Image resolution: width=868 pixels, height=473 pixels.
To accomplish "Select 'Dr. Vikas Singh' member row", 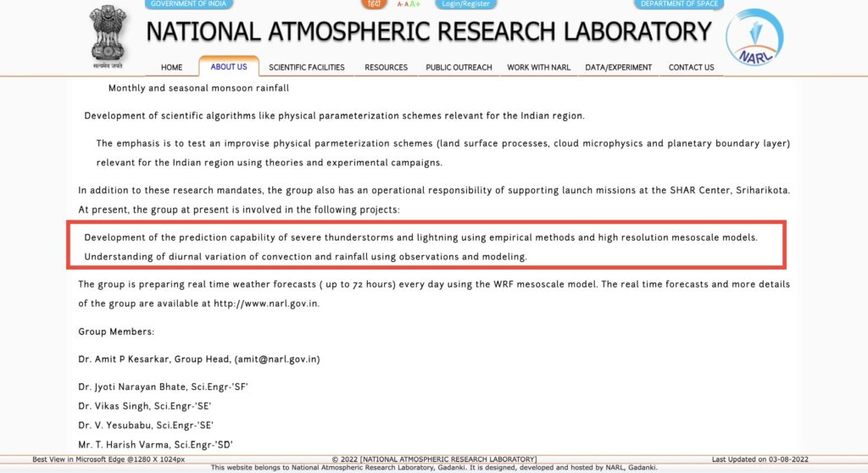I will pyautogui.click(x=144, y=407).
